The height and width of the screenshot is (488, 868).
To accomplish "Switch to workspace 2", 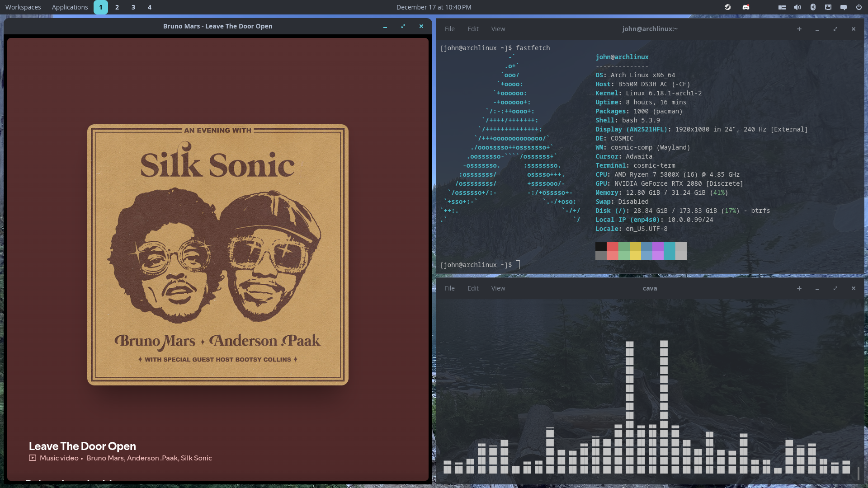I will [x=117, y=7].
